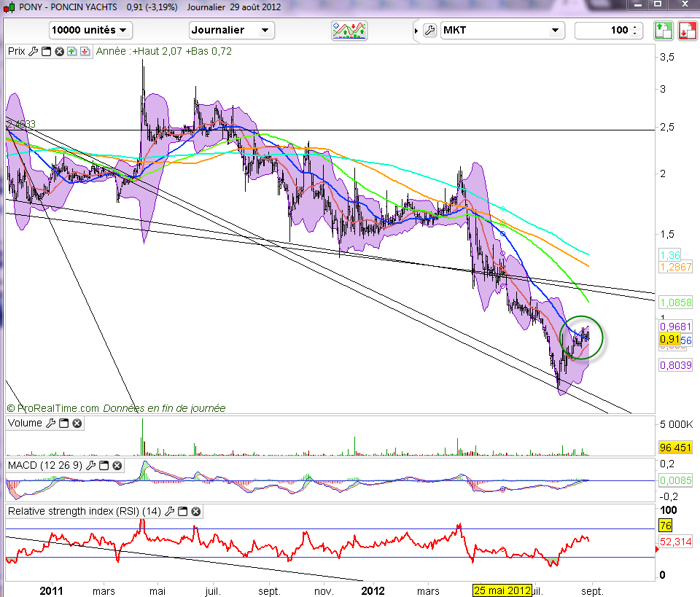
Task: Open MACD indicator wrench settings
Action: pyautogui.click(x=91, y=465)
